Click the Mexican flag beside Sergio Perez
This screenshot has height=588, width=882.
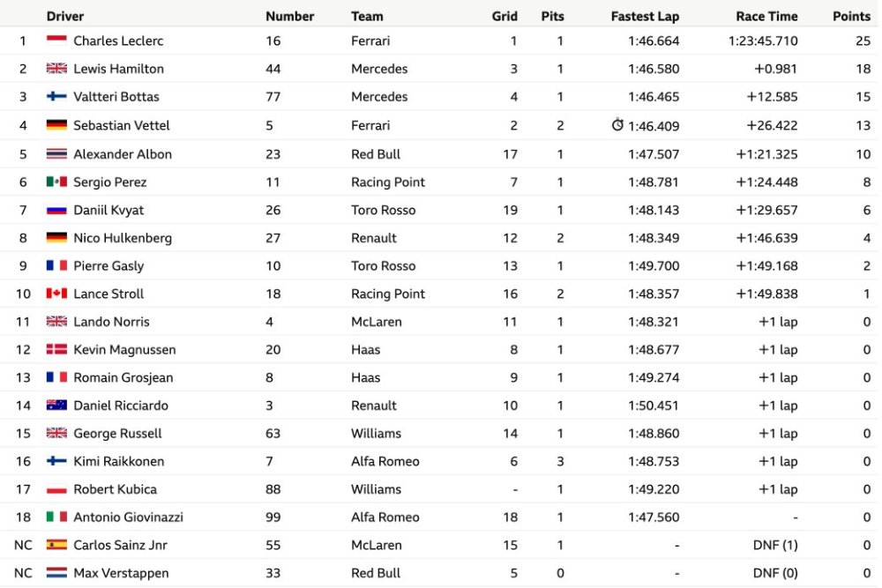[x=56, y=182]
